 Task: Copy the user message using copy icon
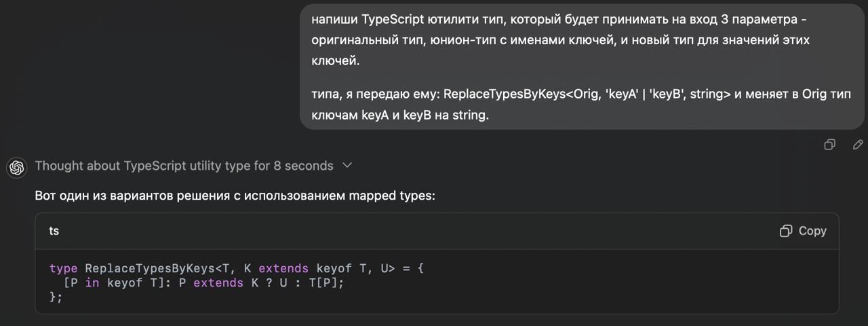829,145
